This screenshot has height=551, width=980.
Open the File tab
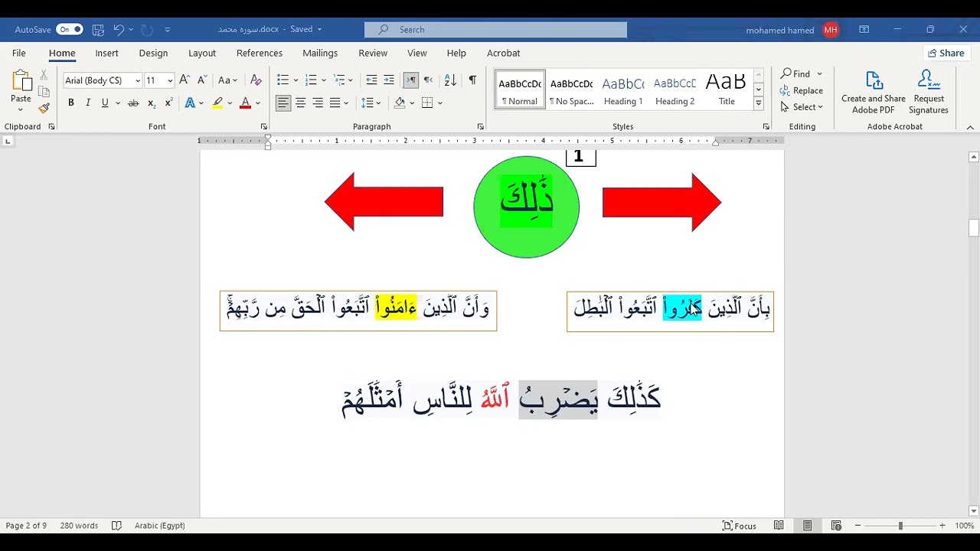19,53
